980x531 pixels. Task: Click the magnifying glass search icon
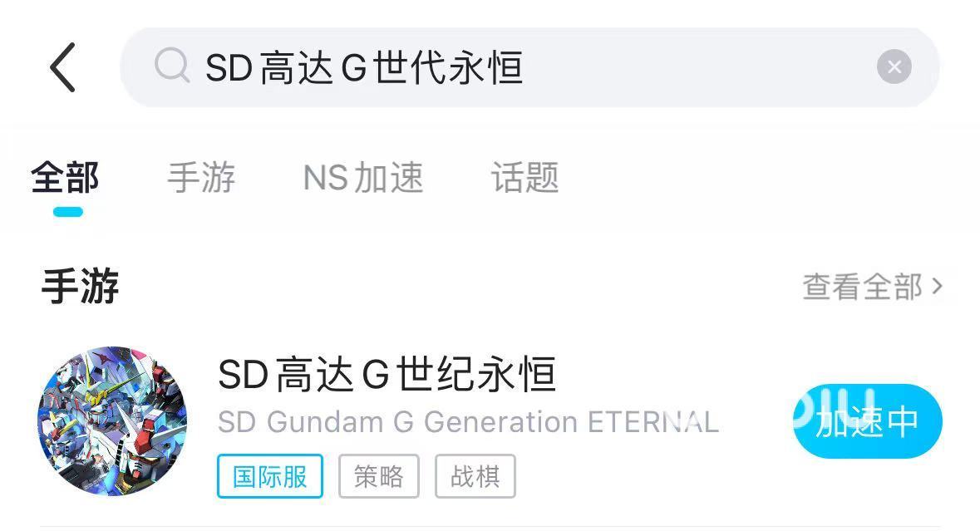click(x=172, y=66)
